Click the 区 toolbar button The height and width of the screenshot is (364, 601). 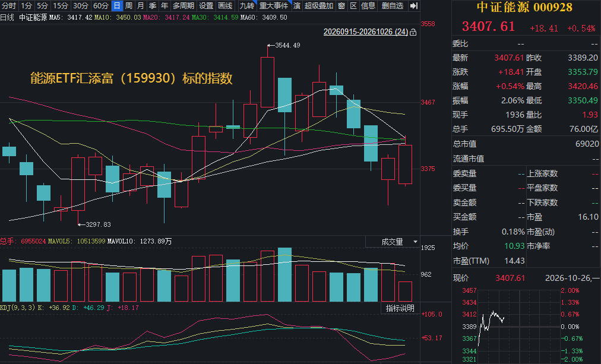(353, 6)
